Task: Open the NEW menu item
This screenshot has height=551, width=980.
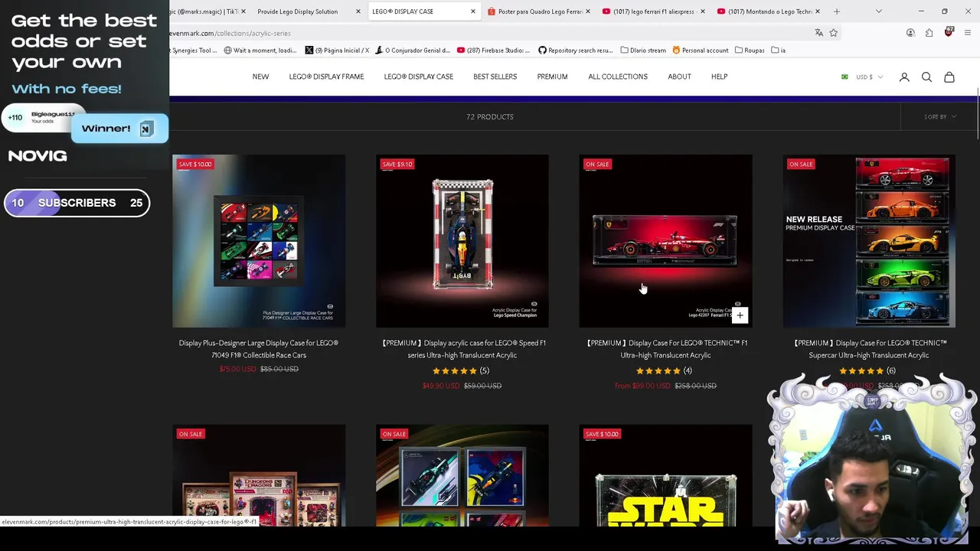Action: pos(260,77)
